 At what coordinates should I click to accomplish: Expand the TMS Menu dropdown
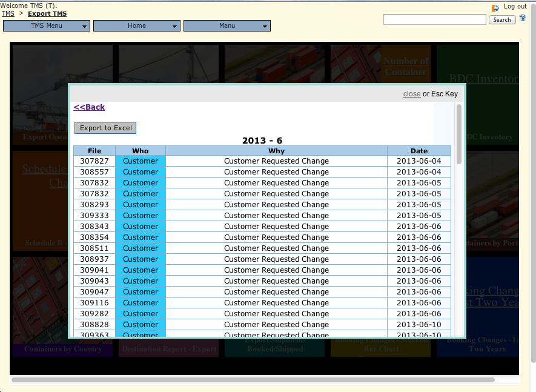click(x=47, y=26)
